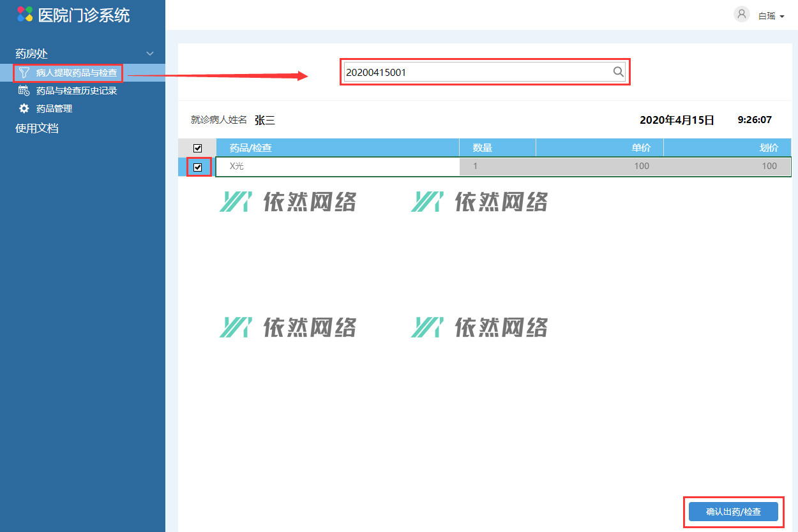
Task: Collapse the 药房处 section chevron
Action: coord(150,54)
